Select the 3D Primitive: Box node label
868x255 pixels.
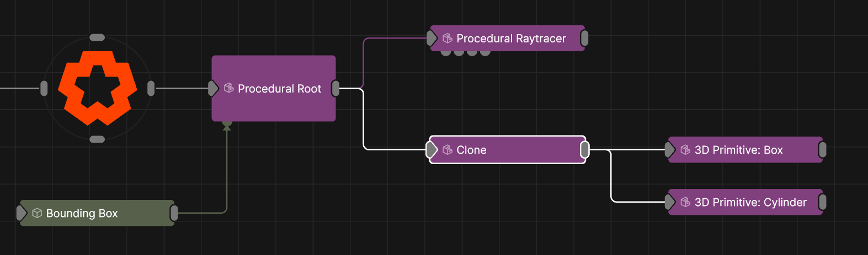click(738, 150)
